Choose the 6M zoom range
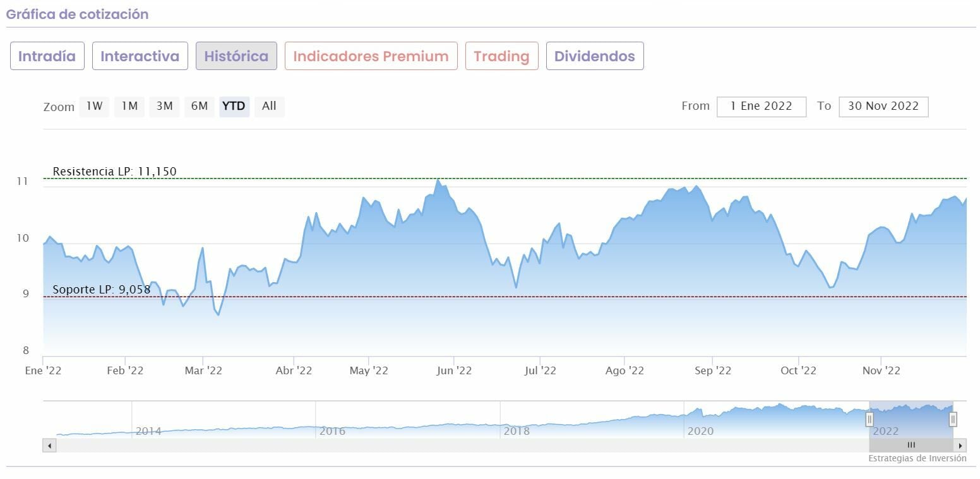980x479 pixels. (x=199, y=106)
